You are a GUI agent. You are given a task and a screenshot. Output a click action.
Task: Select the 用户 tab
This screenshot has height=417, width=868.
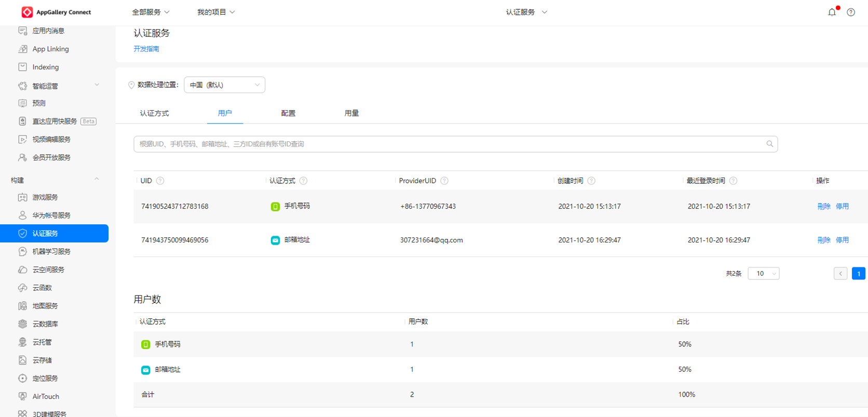pos(225,113)
